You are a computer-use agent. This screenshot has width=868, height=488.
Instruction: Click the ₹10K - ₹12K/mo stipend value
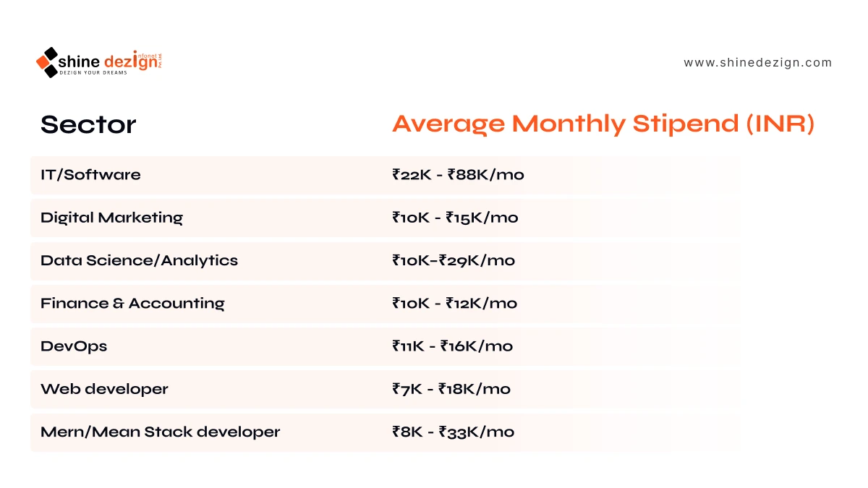click(454, 303)
